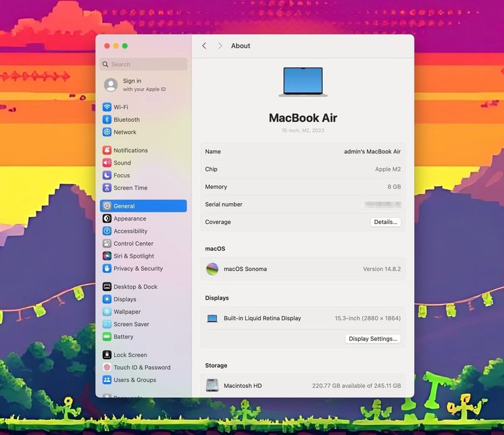Select Users & Groups icon
Image resolution: width=504 pixels, height=435 pixels.
107,380
